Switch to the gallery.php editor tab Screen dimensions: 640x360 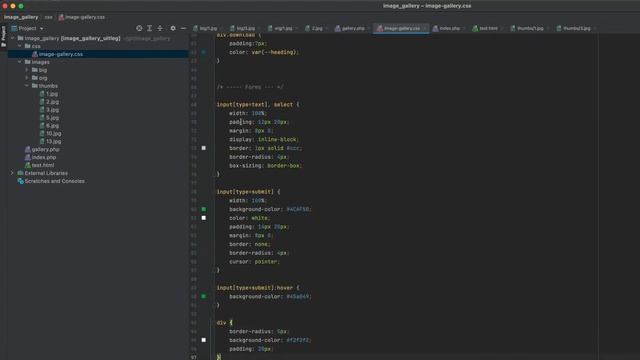pyautogui.click(x=353, y=29)
